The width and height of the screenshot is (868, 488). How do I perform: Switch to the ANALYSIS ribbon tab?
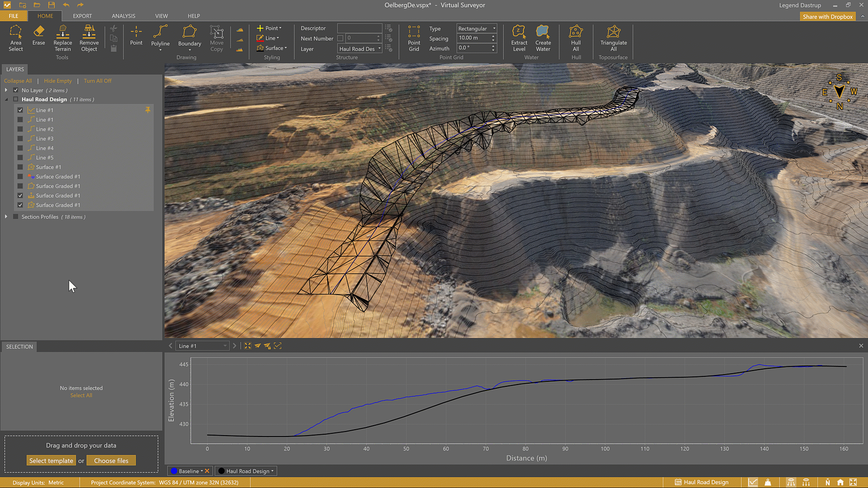(123, 16)
